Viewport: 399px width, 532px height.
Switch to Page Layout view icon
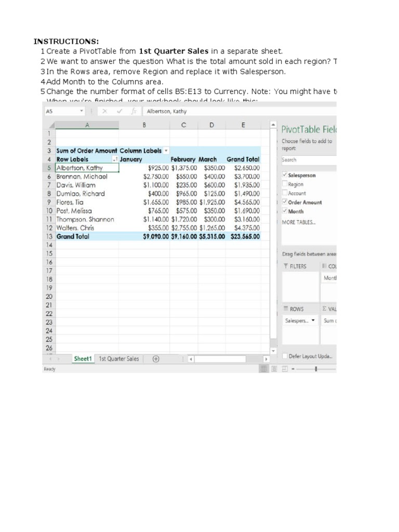[274, 369]
